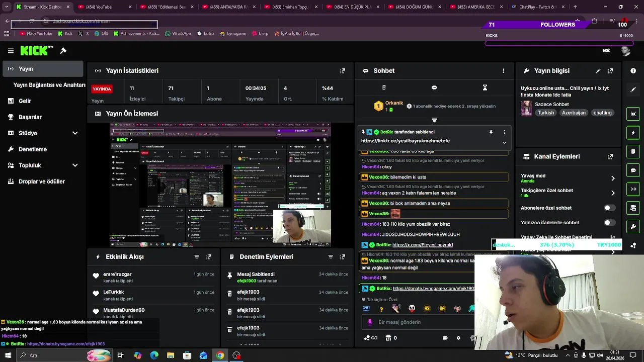
Task: Click the Turkish stream tag
Action: click(x=545, y=113)
